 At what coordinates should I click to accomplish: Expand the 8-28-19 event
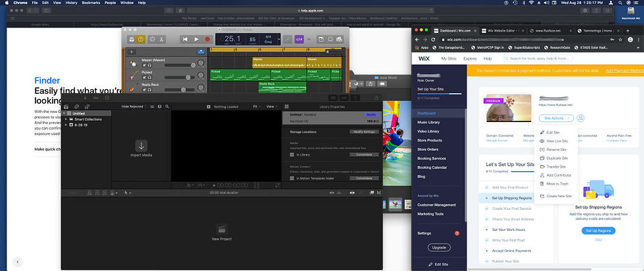pos(66,125)
